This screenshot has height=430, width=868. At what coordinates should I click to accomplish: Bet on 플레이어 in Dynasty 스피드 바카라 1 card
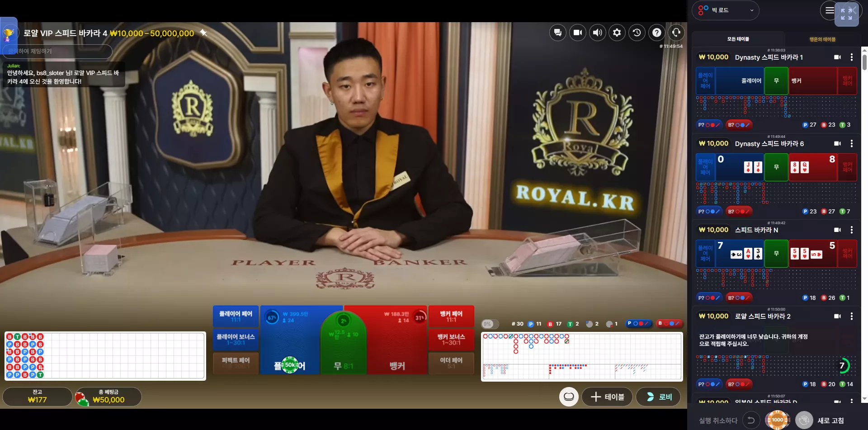pos(740,81)
